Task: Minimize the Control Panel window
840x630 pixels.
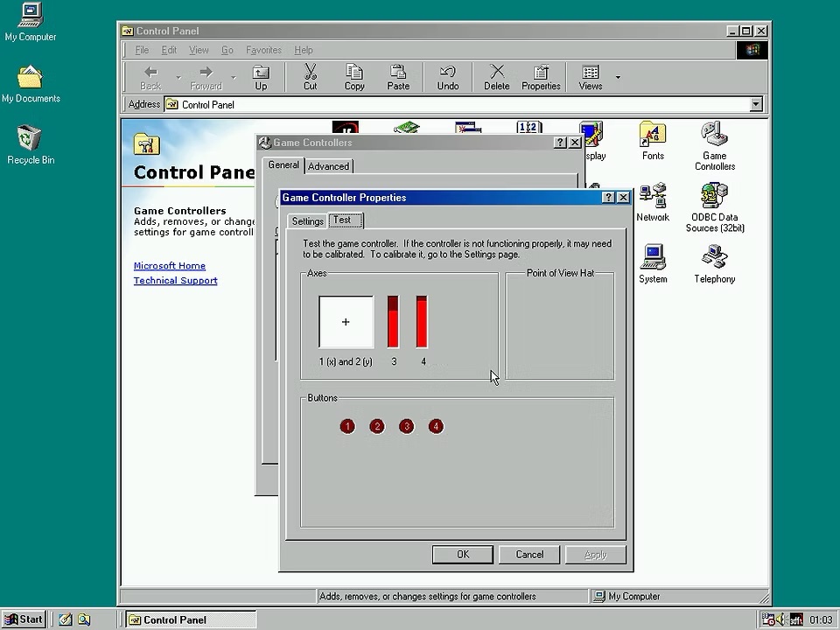Action: point(733,31)
